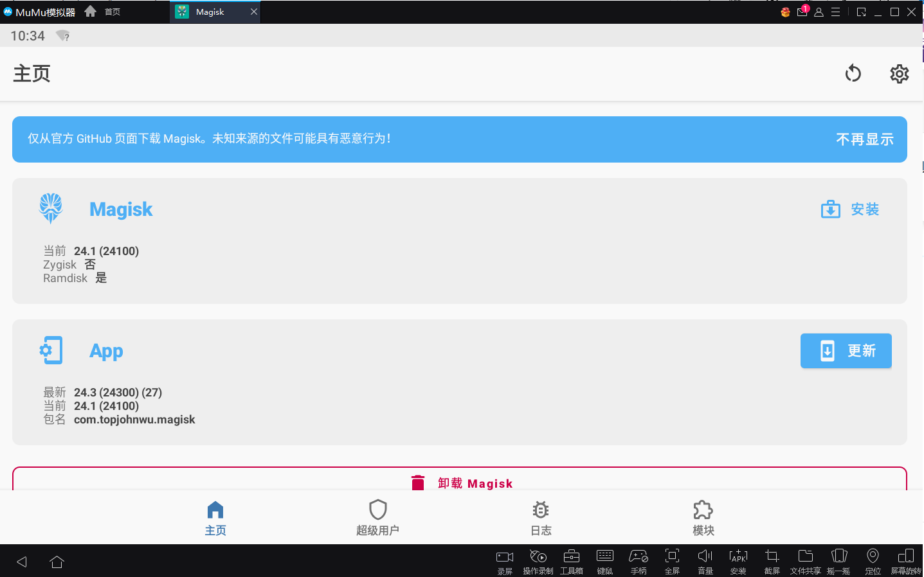
Task: Open the 录屏 screen record tool
Action: (x=505, y=562)
